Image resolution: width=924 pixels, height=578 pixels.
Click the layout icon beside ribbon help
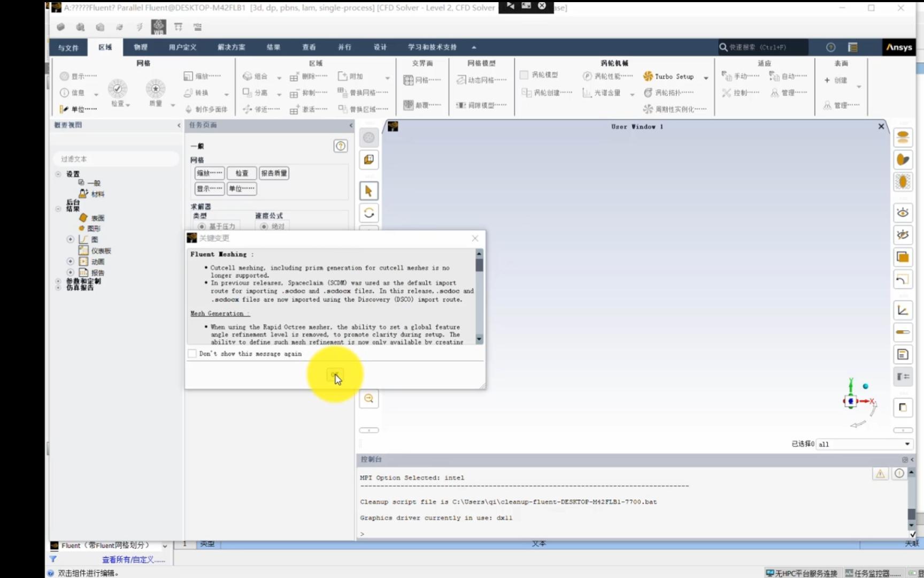(x=853, y=47)
